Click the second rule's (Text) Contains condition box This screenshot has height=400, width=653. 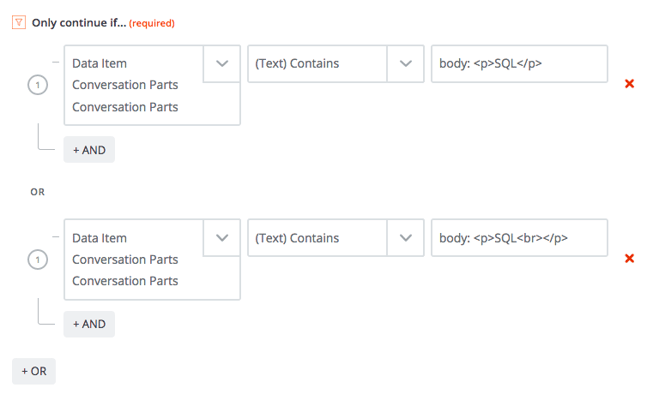tap(317, 239)
